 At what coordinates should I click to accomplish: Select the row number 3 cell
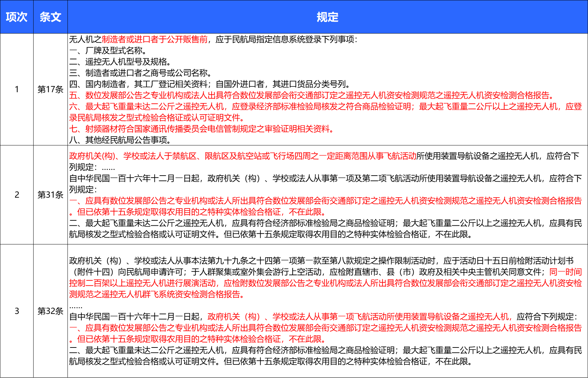pos(17,311)
